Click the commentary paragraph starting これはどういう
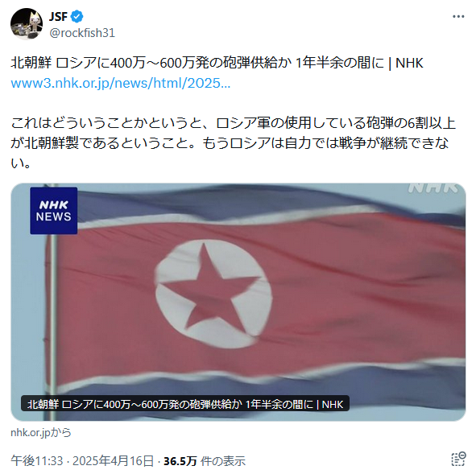This screenshot has width=476, height=474. tap(233, 142)
